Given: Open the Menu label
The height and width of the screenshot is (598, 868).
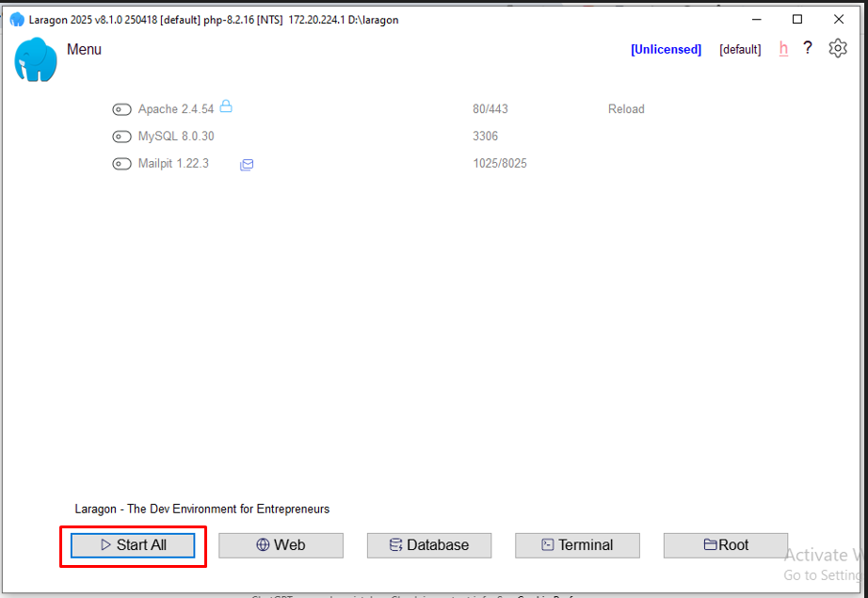Looking at the screenshot, I should click(x=84, y=49).
